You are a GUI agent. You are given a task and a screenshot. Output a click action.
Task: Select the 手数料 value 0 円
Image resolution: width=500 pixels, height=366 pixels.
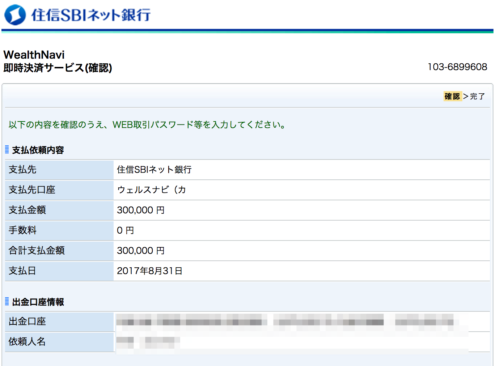tap(125, 231)
